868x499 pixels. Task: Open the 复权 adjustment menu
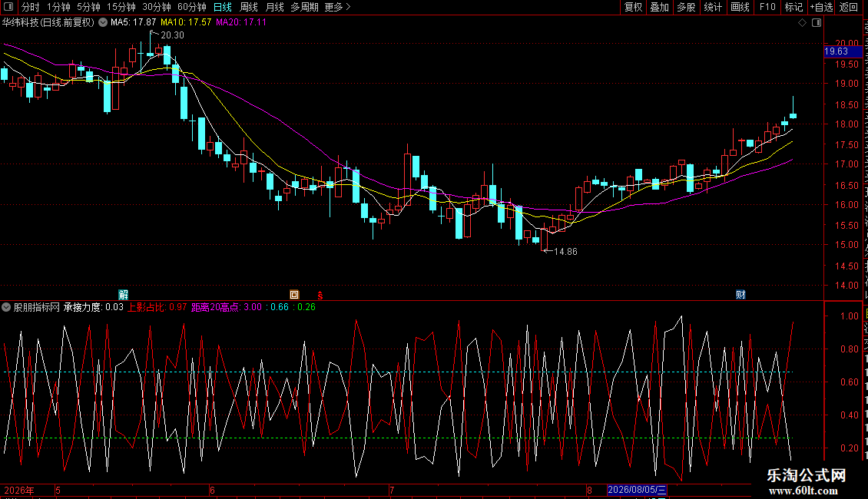coord(633,7)
